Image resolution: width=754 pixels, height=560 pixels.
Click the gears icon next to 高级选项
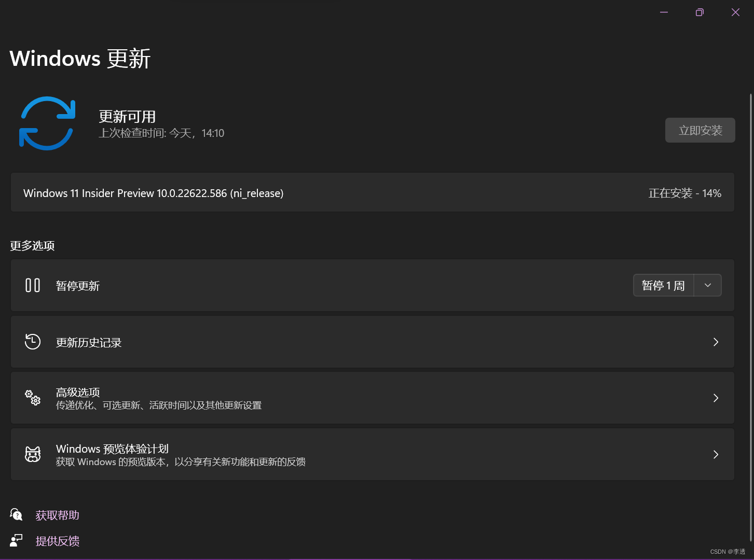point(33,398)
